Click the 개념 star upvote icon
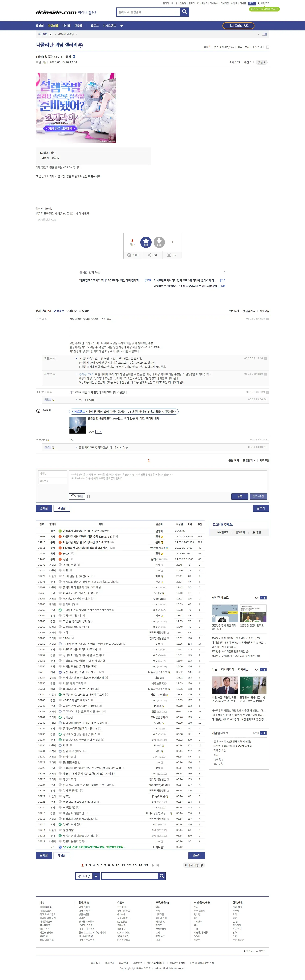This screenshot has width=305, height=980. click(x=146, y=242)
